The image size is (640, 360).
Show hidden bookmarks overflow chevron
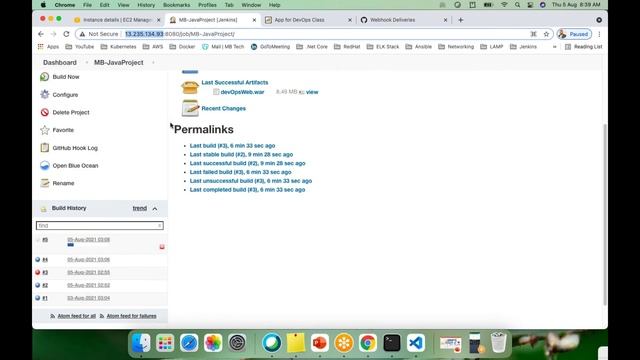(x=554, y=47)
